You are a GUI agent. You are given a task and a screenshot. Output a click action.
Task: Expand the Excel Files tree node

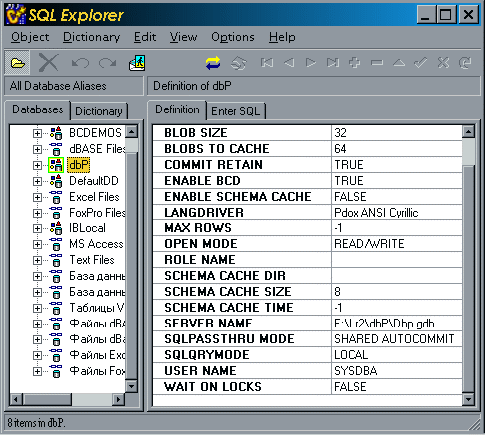[x=37, y=197]
